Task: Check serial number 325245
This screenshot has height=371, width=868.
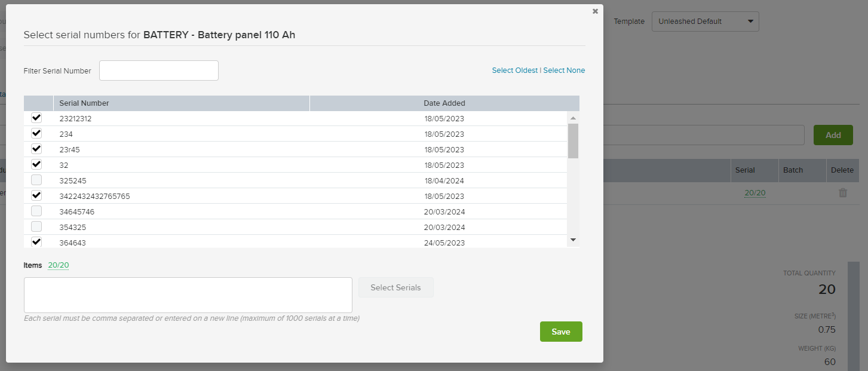Action: tap(36, 179)
